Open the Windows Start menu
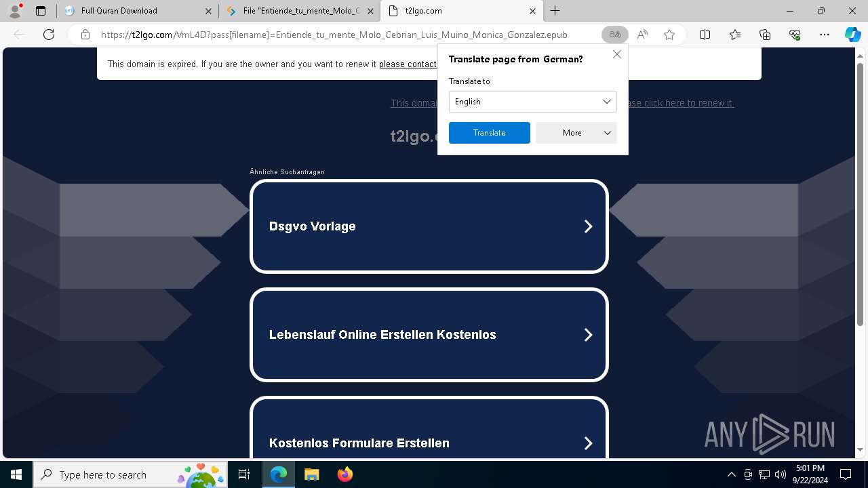Viewport: 868px width, 488px height. pyautogui.click(x=16, y=474)
